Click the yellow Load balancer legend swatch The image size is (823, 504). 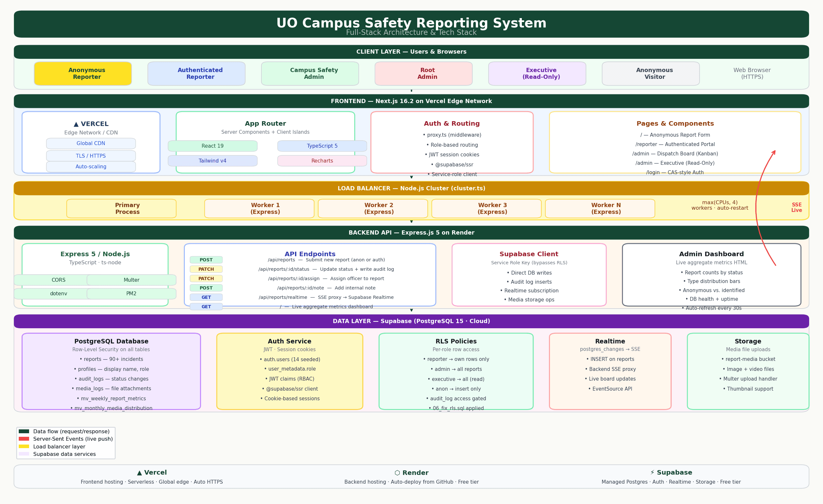click(24, 446)
